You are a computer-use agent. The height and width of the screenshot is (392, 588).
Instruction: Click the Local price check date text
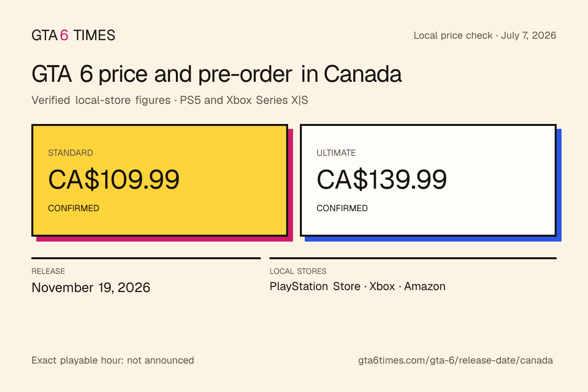click(485, 35)
